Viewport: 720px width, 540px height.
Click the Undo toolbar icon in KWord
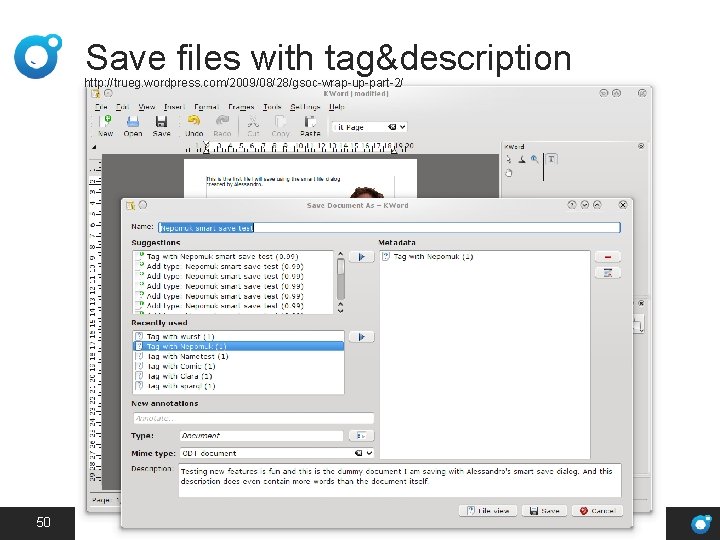pos(194,122)
